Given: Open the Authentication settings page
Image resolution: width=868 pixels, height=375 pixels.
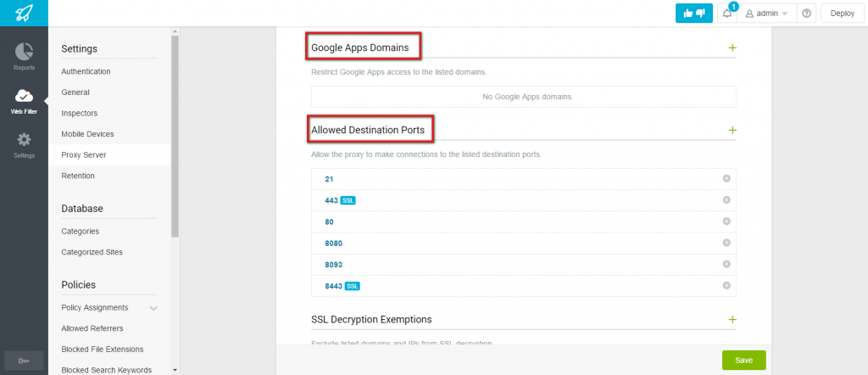Looking at the screenshot, I should 86,71.
